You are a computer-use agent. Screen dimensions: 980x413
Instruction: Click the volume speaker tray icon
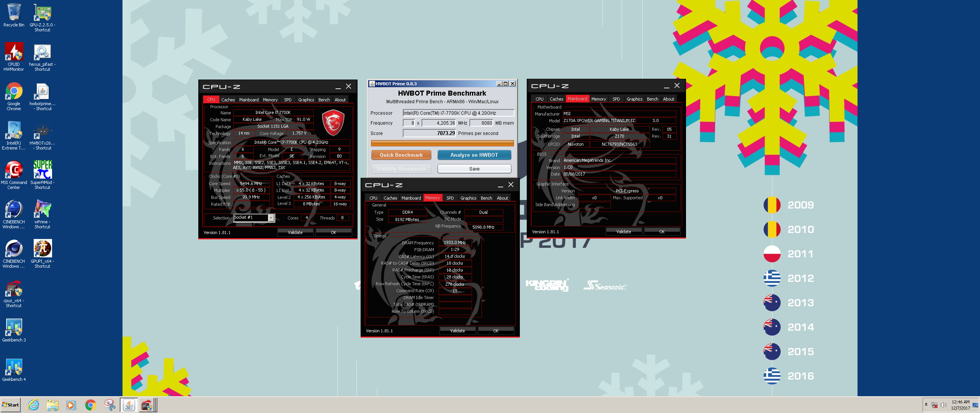click(944, 405)
